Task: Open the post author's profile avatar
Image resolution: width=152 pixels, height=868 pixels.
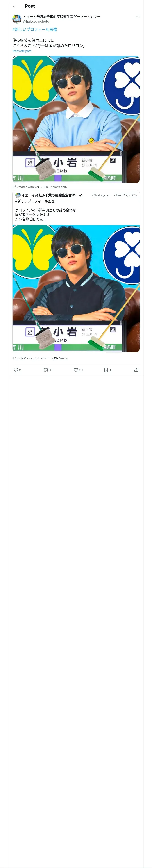Action: [17, 19]
